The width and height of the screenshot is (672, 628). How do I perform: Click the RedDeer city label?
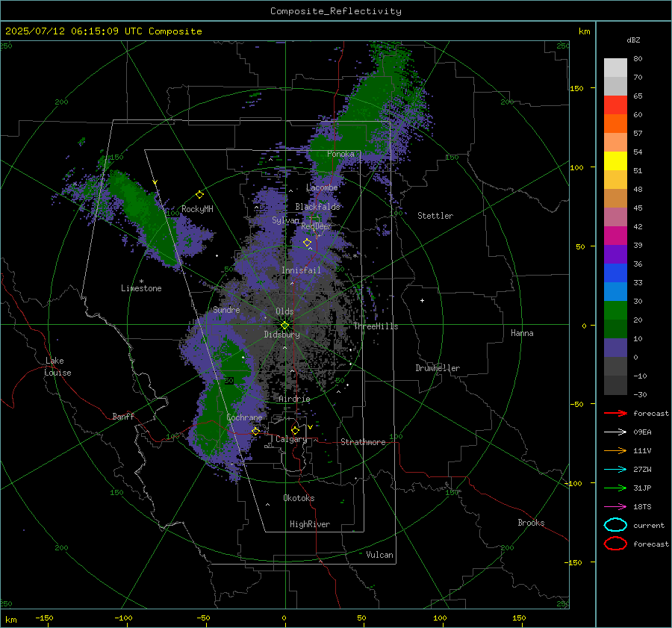click(317, 226)
